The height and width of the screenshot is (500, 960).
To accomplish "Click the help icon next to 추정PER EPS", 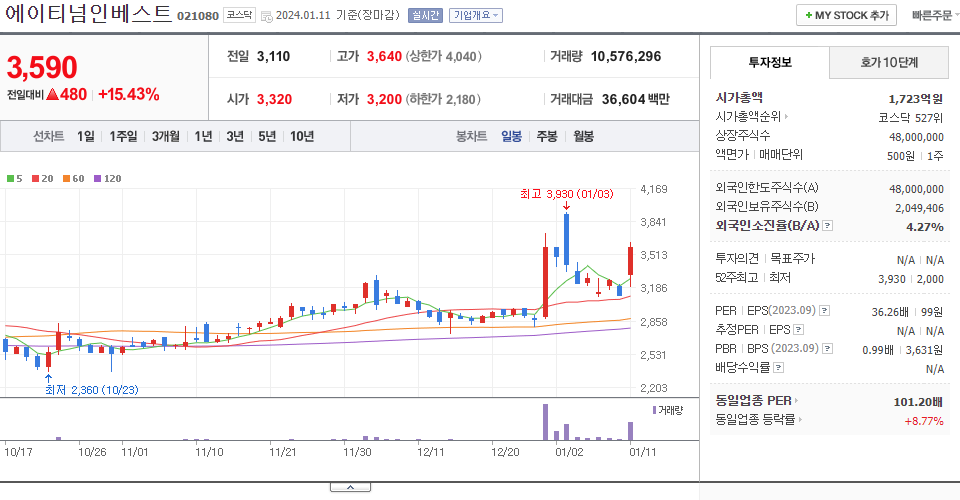I will (798, 330).
